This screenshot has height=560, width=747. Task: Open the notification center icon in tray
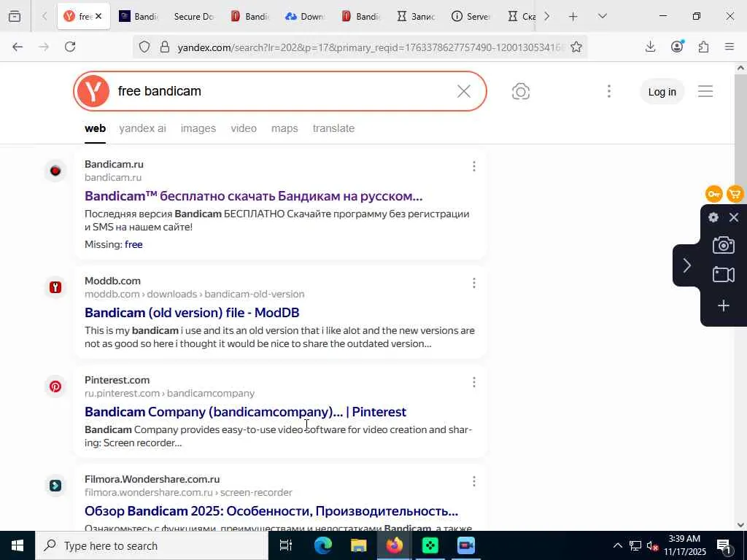tap(724, 545)
